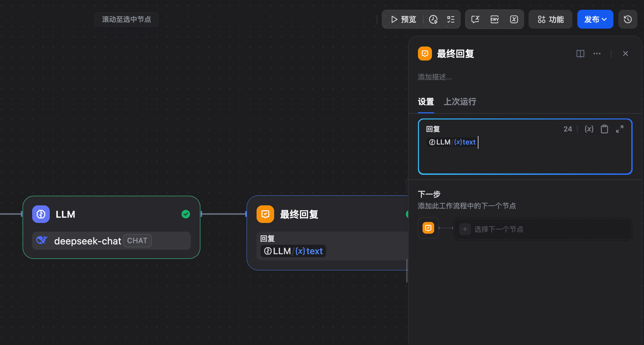Click the 预览 preview button
Screen dimensions: 644x345
point(403,20)
